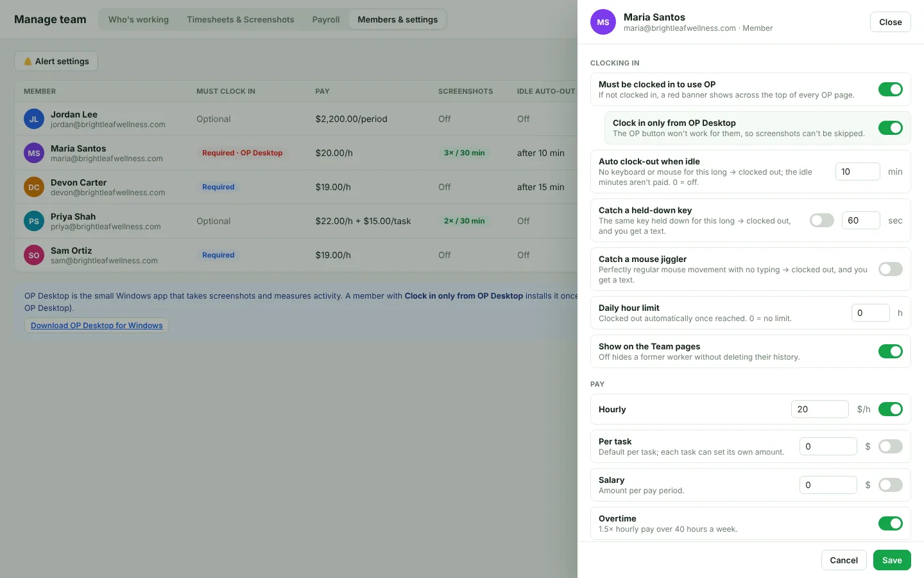This screenshot has width=924, height=578.
Task: Open the Payroll tab
Action: [326, 19]
